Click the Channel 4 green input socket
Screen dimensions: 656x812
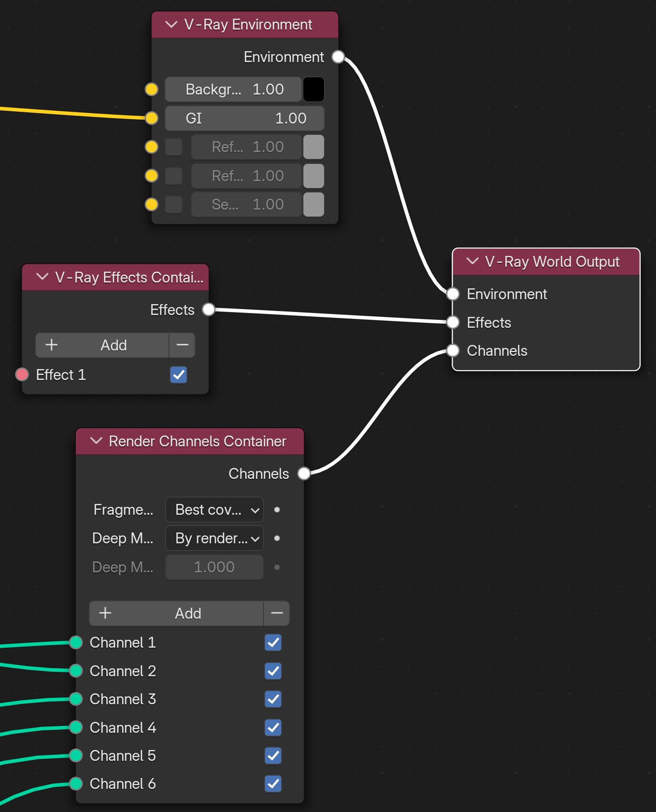pos(76,727)
